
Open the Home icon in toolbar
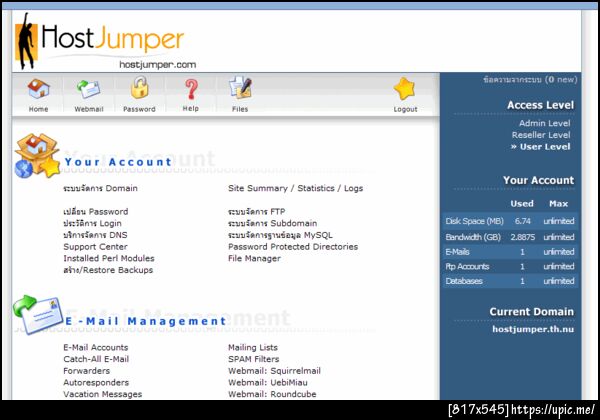point(38,89)
